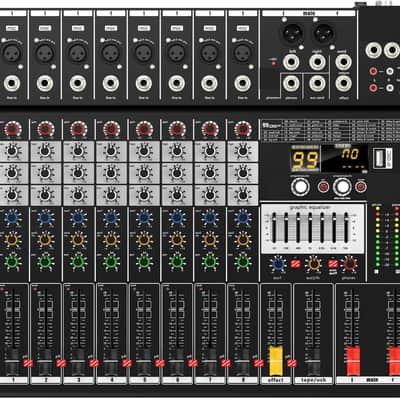This screenshot has height=400, width=400.
Task: Click the channel 7 blue aux knob
Action: tap(210, 218)
